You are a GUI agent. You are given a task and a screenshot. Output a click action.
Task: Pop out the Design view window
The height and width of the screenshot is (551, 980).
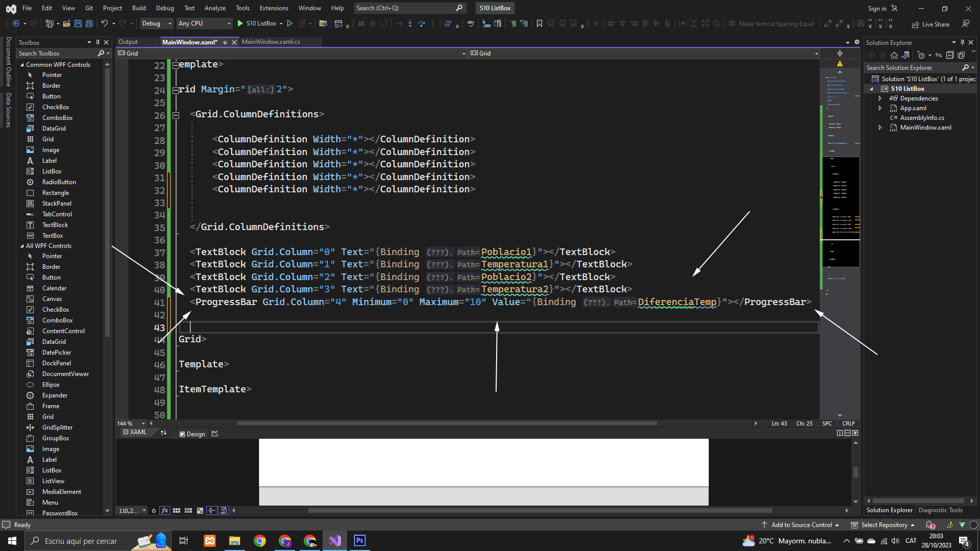(x=214, y=434)
